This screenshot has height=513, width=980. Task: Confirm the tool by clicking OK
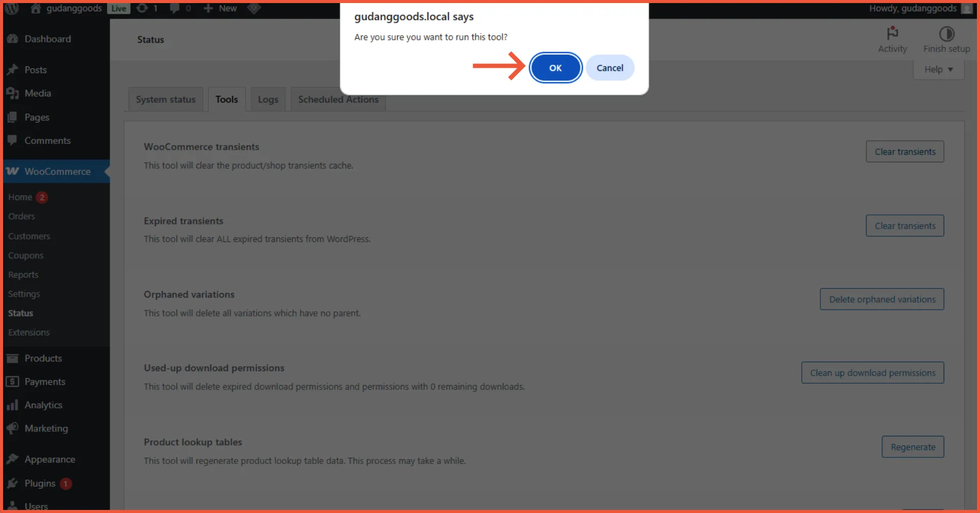[x=555, y=67]
